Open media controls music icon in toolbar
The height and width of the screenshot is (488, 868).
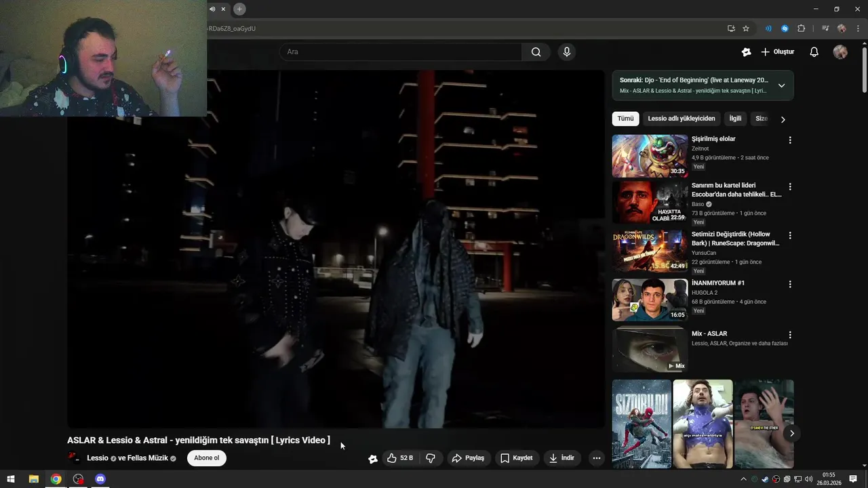coord(825,28)
